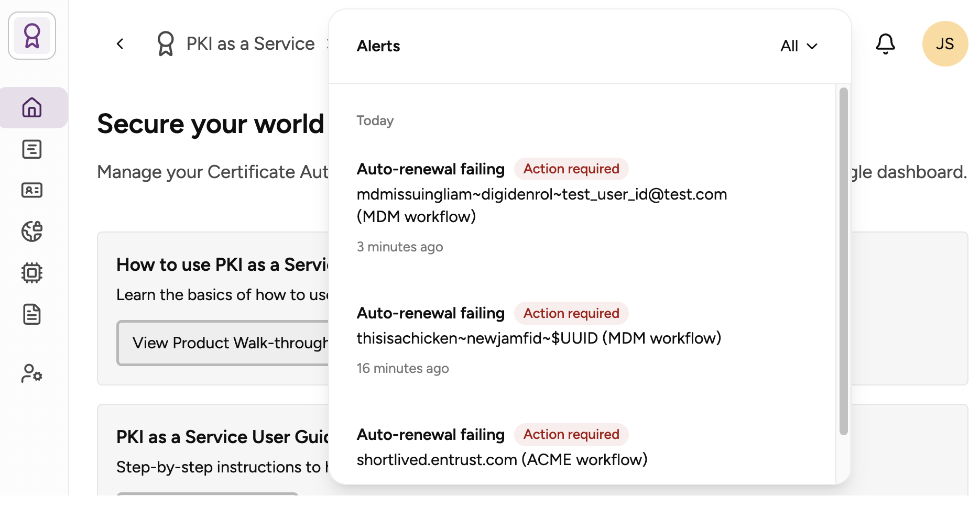This screenshot has height=507, width=980.
Task: Go back with the left chevron
Action: pyautogui.click(x=120, y=44)
